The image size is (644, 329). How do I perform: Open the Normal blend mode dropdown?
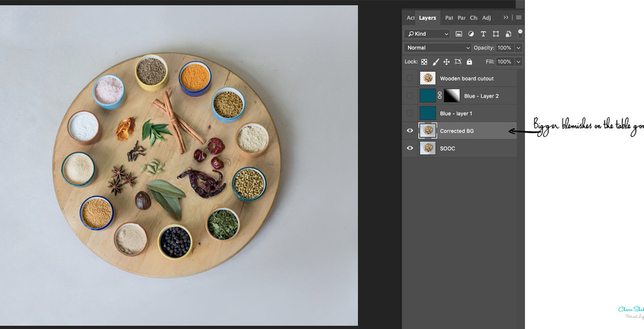[438, 47]
